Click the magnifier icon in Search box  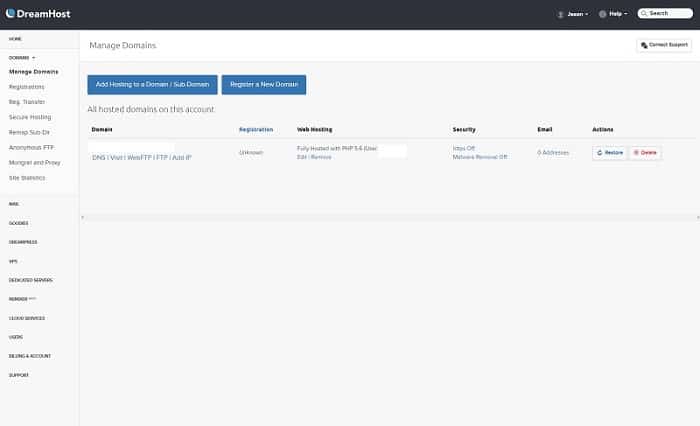pyautogui.click(x=644, y=13)
